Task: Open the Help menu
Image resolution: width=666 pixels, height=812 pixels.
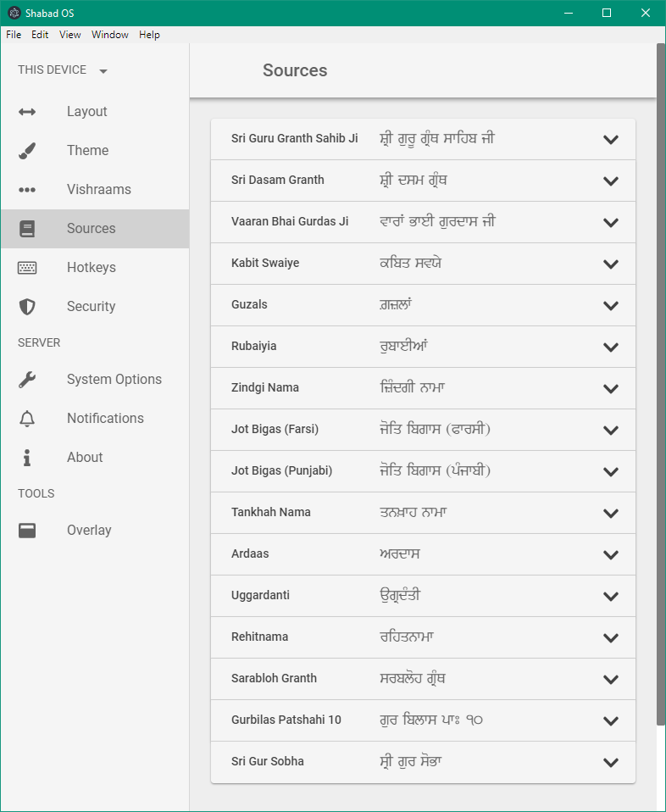Action: click(x=149, y=35)
